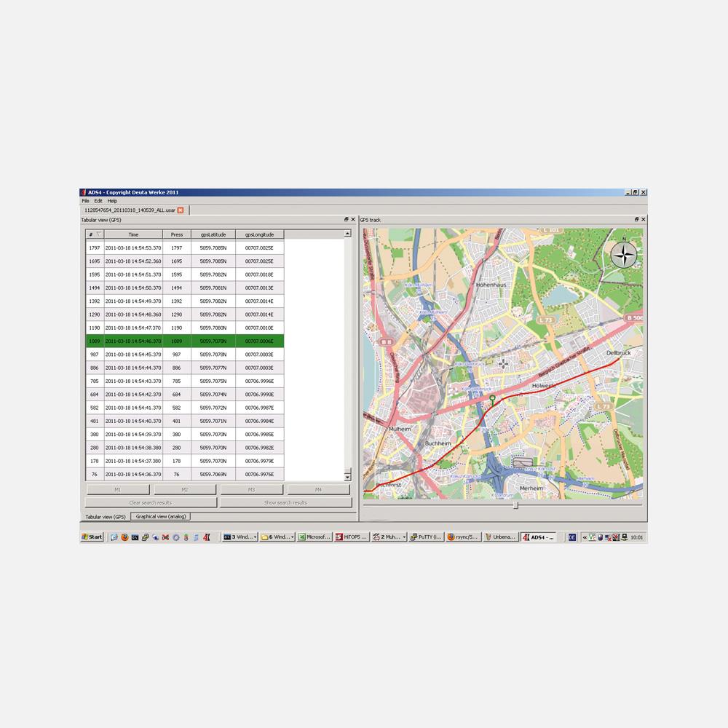Open the '6 Wind...' folder taskbar group
This screenshot has height=728, width=728.
point(277,537)
